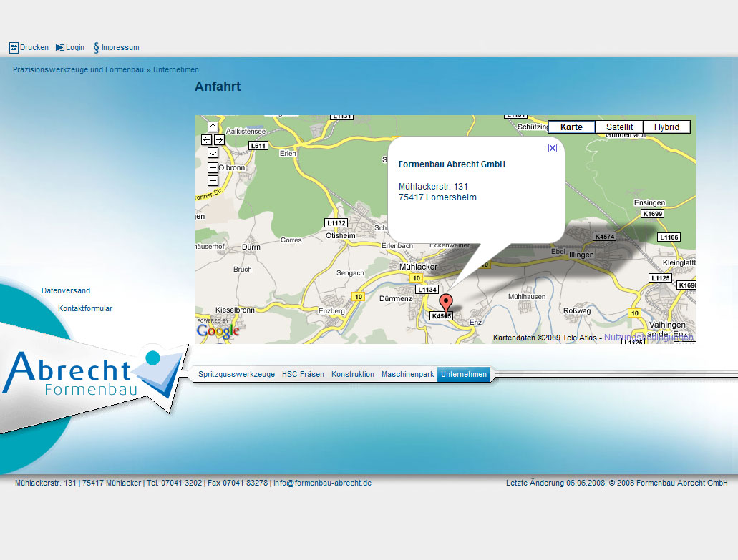This screenshot has width=738, height=560.
Task: Open the Unternehmen menu item
Action: coord(464,374)
